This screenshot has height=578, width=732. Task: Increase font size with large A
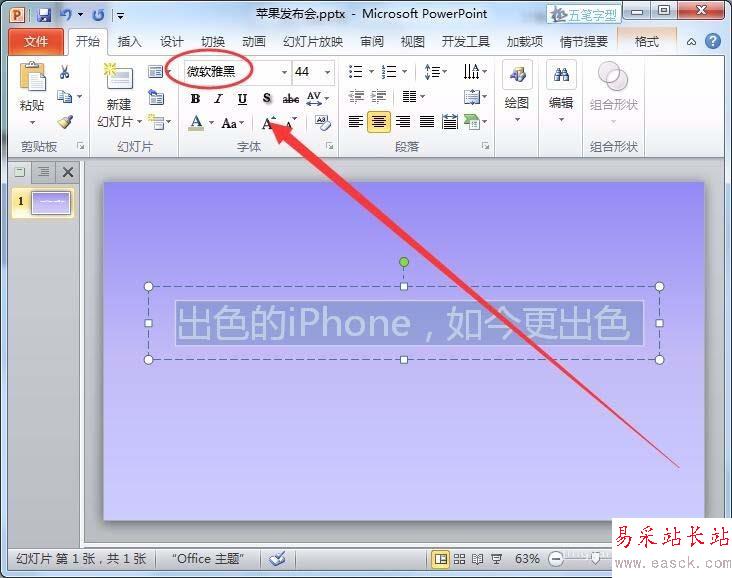click(268, 123)
